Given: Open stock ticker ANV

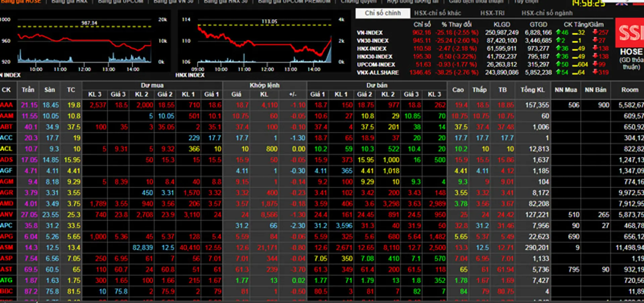Looking at the screenshot, I should tap(7, 215).
